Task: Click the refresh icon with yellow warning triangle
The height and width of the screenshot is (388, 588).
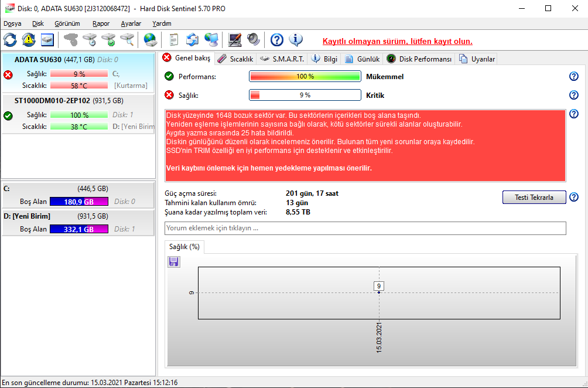Action: tap(29, 40)
